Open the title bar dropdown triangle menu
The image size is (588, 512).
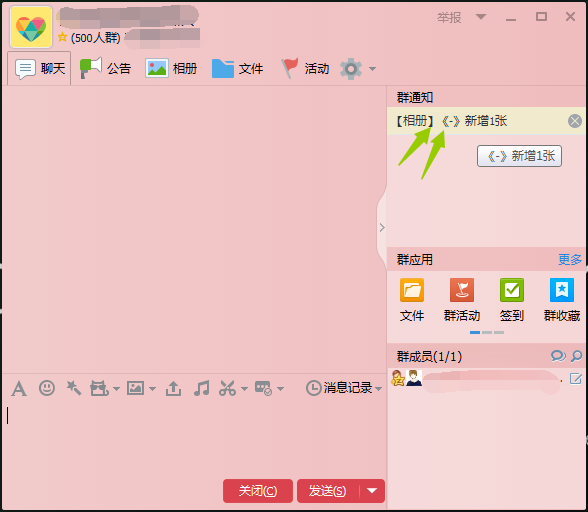[481, 17]
